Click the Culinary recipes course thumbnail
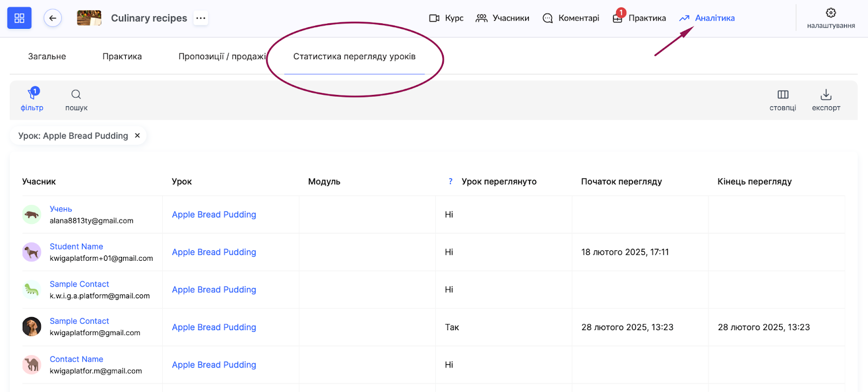Screen dimensions: 868x392 point(89,18)
